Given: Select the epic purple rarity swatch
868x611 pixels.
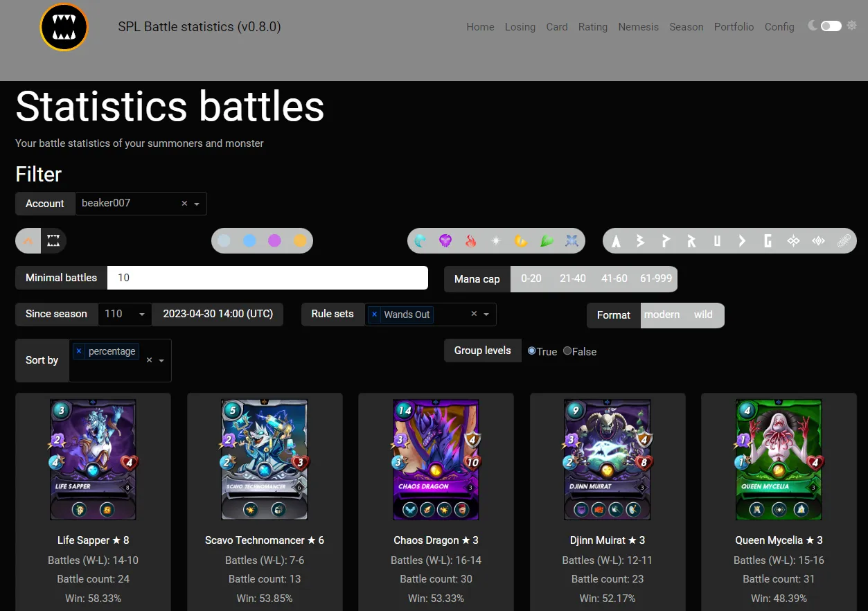Looking at the screenshot, I should coord(274,240).
